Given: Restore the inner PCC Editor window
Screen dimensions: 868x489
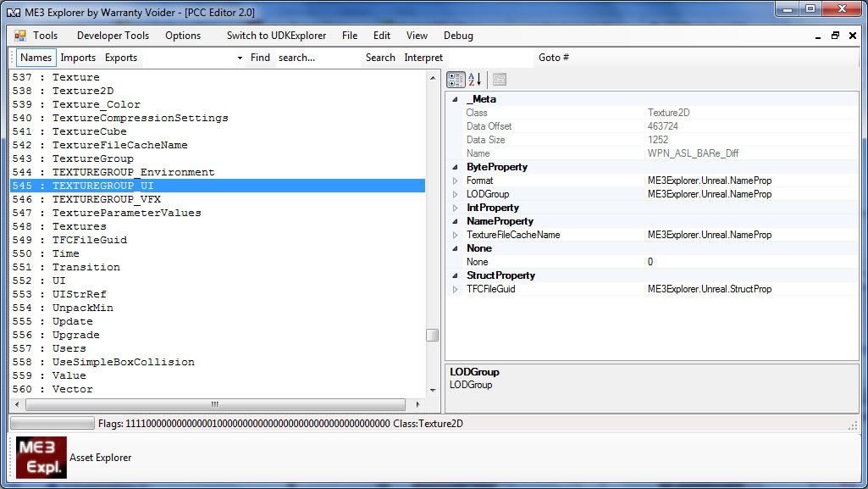Looking at the screenshot, I should pyautogui.click(x=835, y=36).
